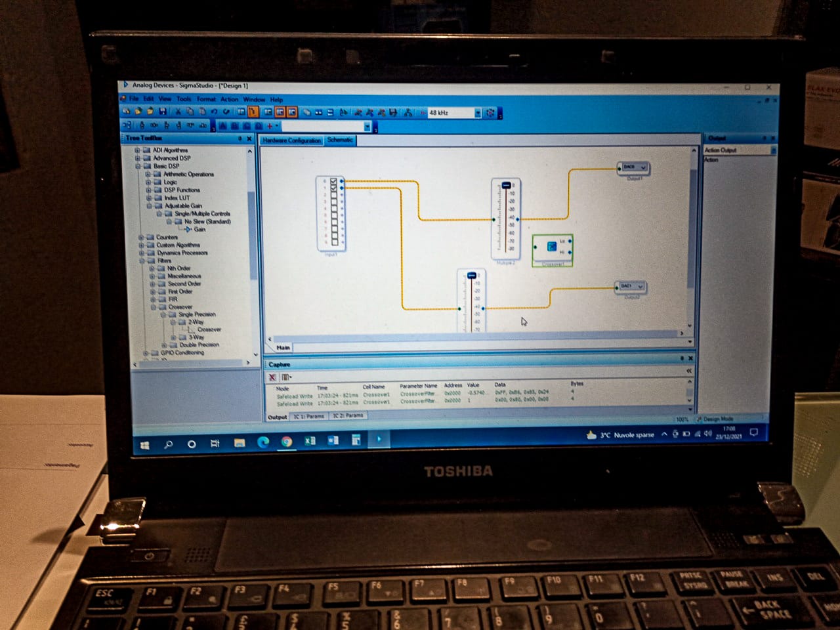This screenshot has height=630, width=840.
Task: Pin the Tree ToolBox panel
Action: tap(240, 138)
